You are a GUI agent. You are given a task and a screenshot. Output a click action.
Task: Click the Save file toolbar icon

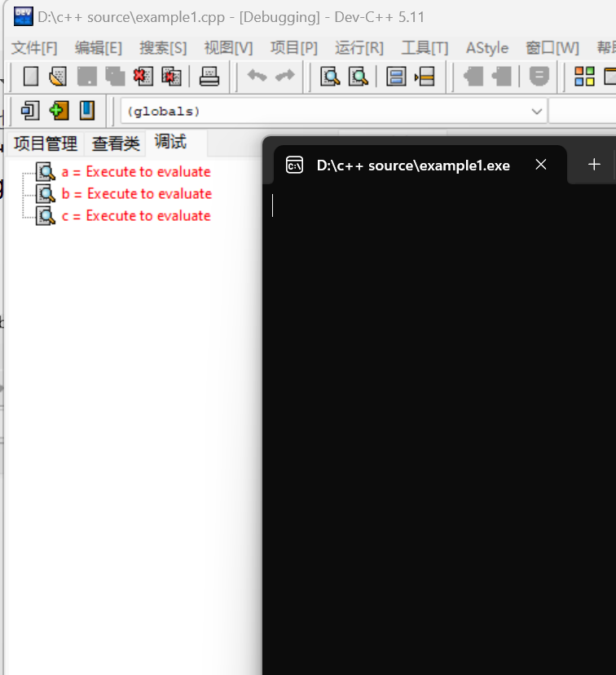(x=86, y=77)
